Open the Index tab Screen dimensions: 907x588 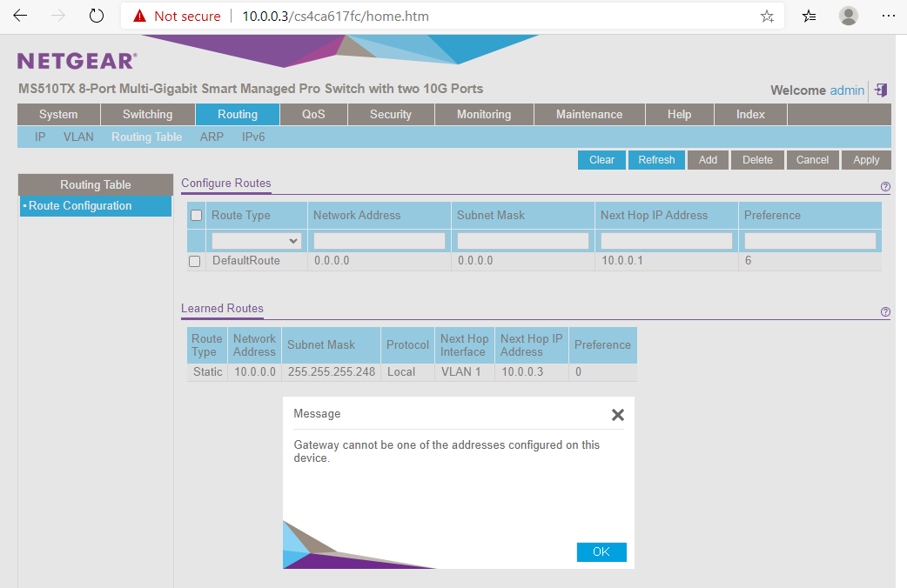pos(750,115)
